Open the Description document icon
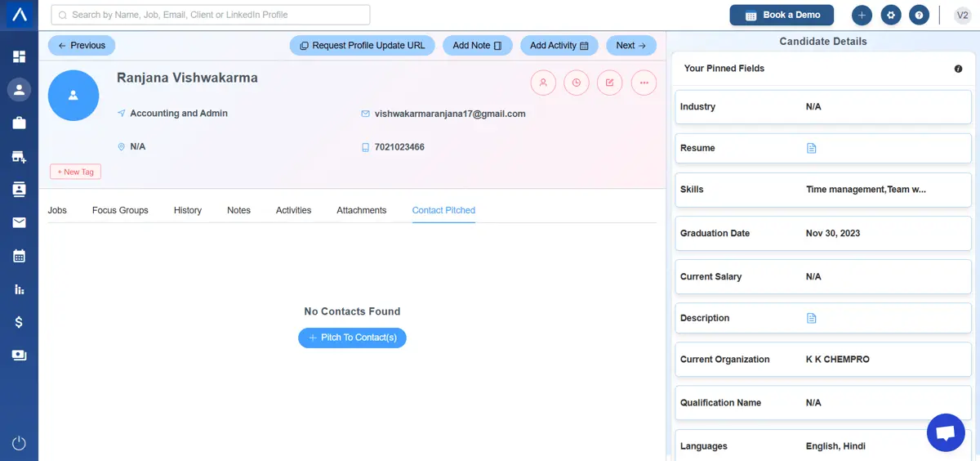This screenshot has width=980, height=461. (811, 318)
